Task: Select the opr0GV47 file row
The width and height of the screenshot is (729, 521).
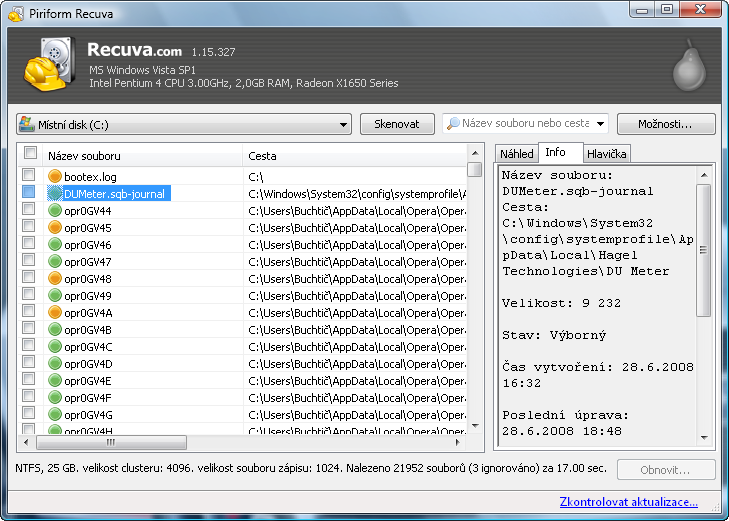Action: pos(242,261)
